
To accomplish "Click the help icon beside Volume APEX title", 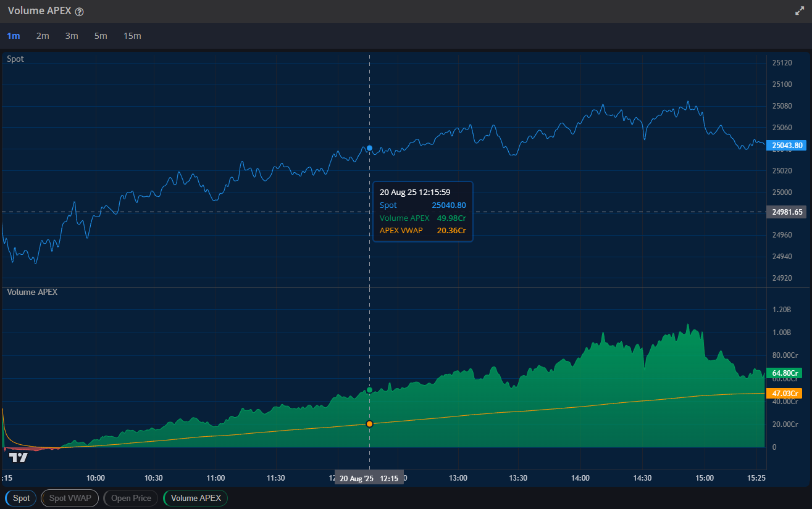I will pos(79,12).
